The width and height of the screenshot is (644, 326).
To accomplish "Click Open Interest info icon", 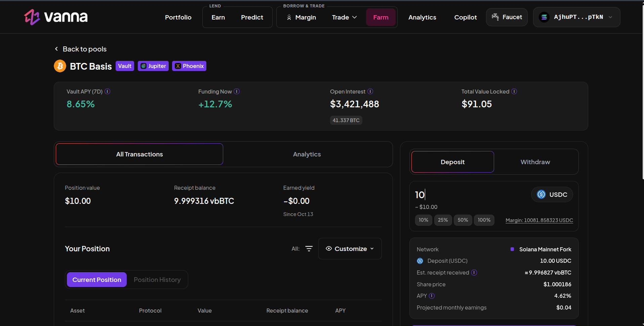I will [370, 92].
